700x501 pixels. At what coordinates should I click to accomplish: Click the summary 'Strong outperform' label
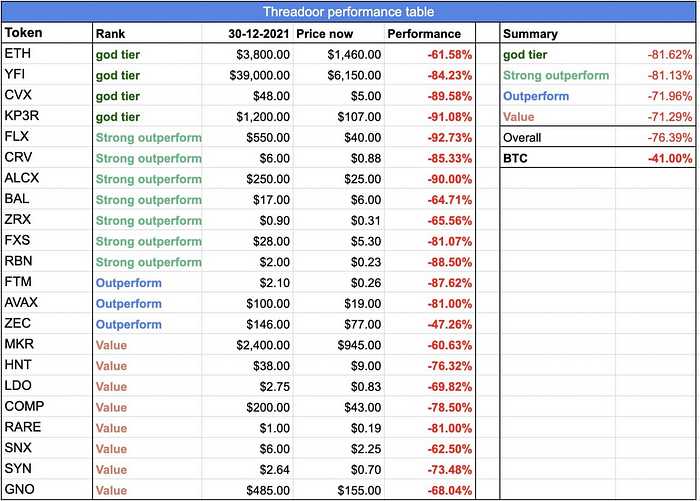click(556, 75)
